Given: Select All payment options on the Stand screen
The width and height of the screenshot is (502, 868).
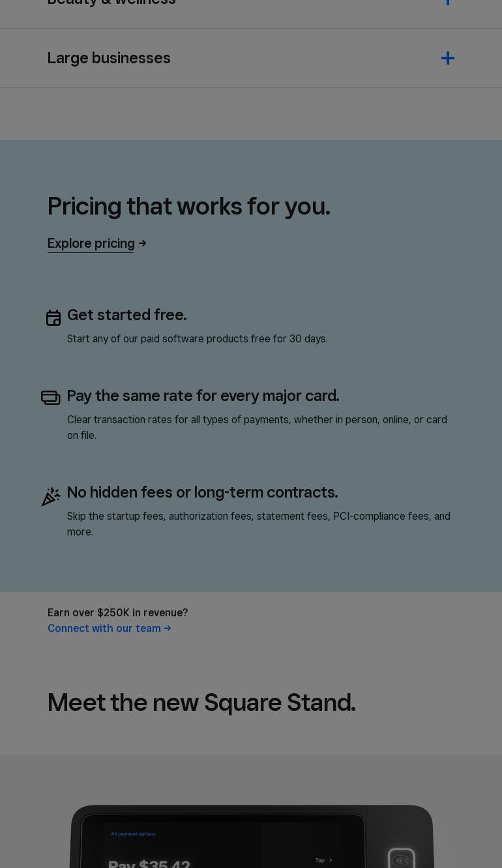Looking at the screenshot, I should point(133,834).
